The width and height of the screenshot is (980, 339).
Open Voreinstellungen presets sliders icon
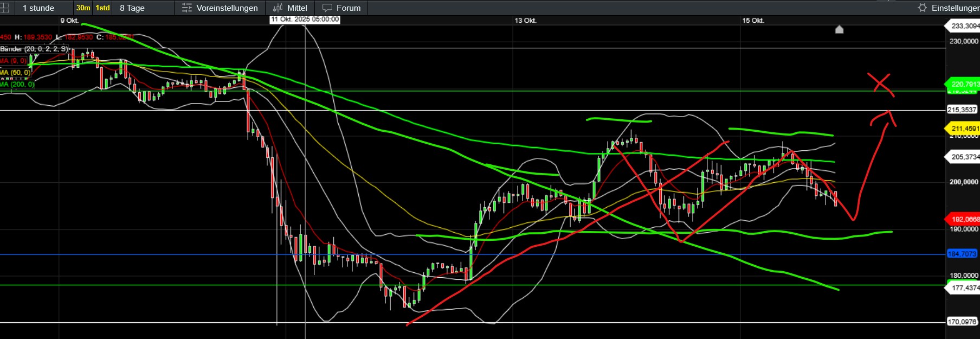(187, 8)
